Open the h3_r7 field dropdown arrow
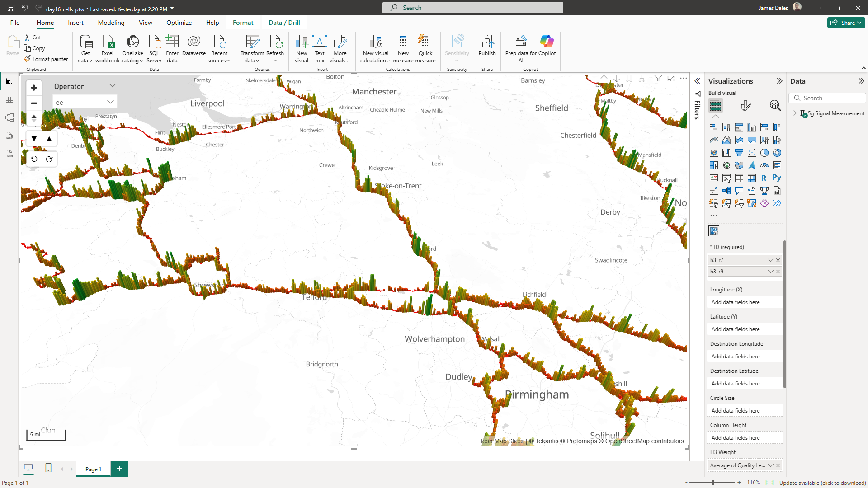 pos(770,260)
